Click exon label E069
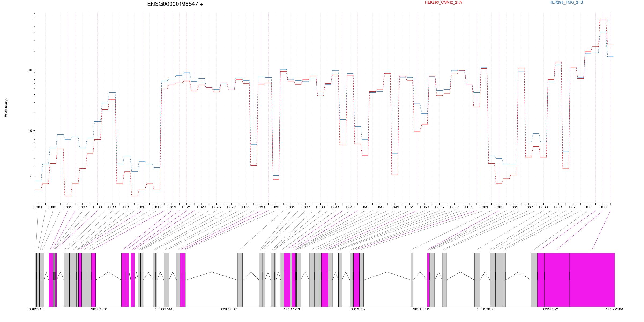This screenshot has height=322, width=644. click(x=543, y=207)
